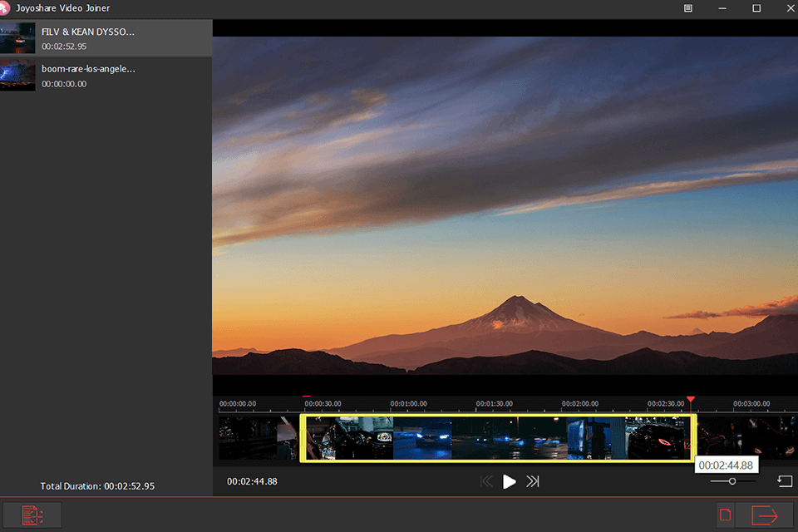Open the merge list panel icon bottom left
The image size is (798, 532).
coord(32,515)
